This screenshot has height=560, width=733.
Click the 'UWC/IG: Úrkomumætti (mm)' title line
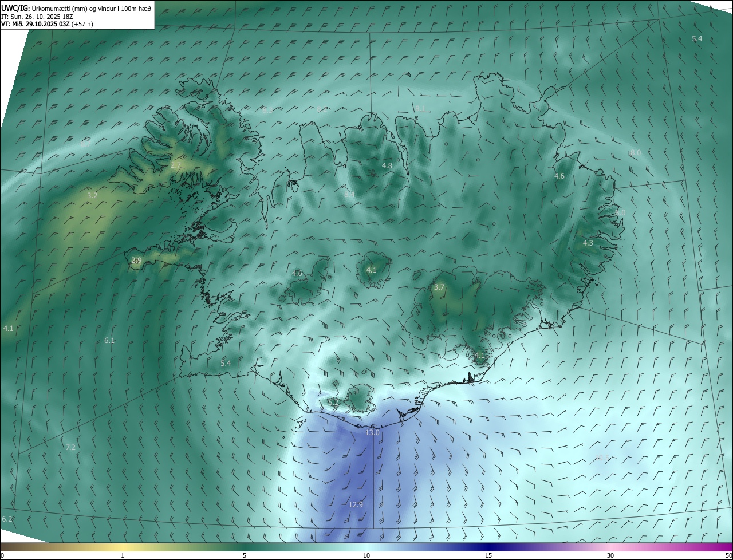coord(77,8)
